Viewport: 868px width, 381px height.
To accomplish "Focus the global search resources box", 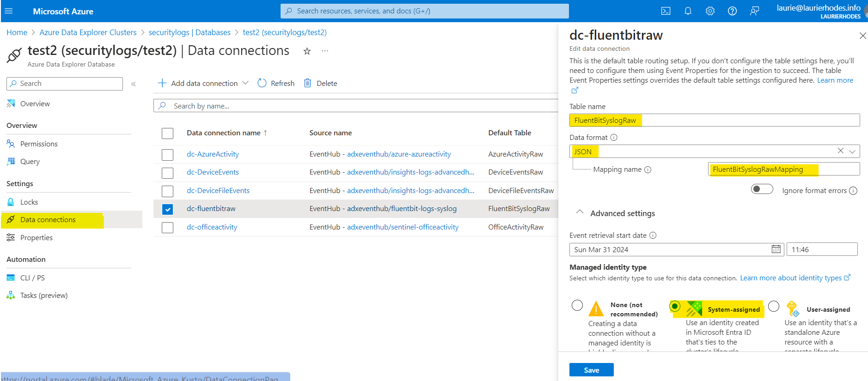I will 424,11.
